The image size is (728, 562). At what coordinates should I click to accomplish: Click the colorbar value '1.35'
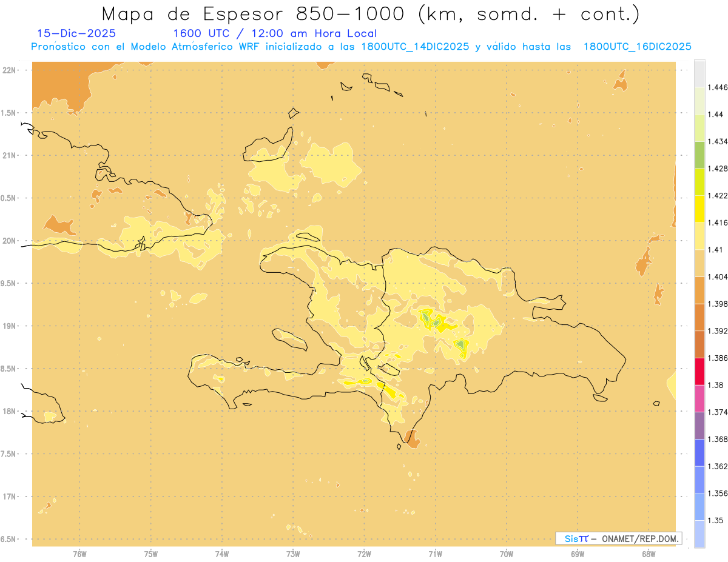716,521
